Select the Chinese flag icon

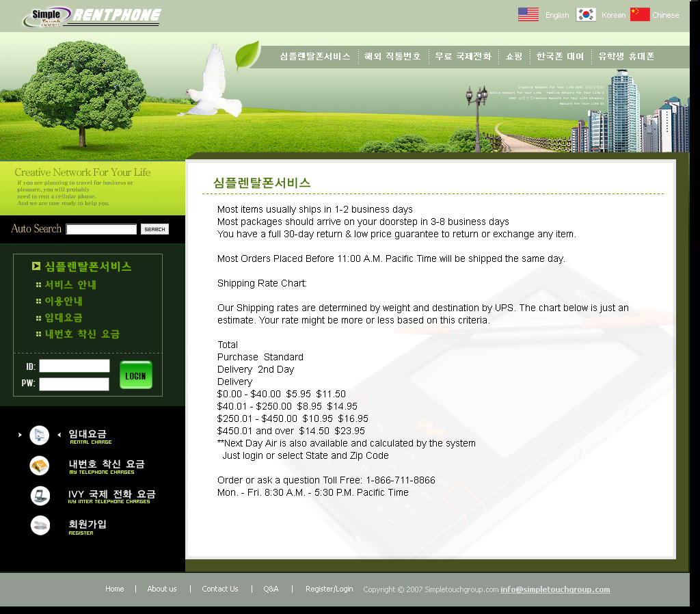[x=640, y=14]
